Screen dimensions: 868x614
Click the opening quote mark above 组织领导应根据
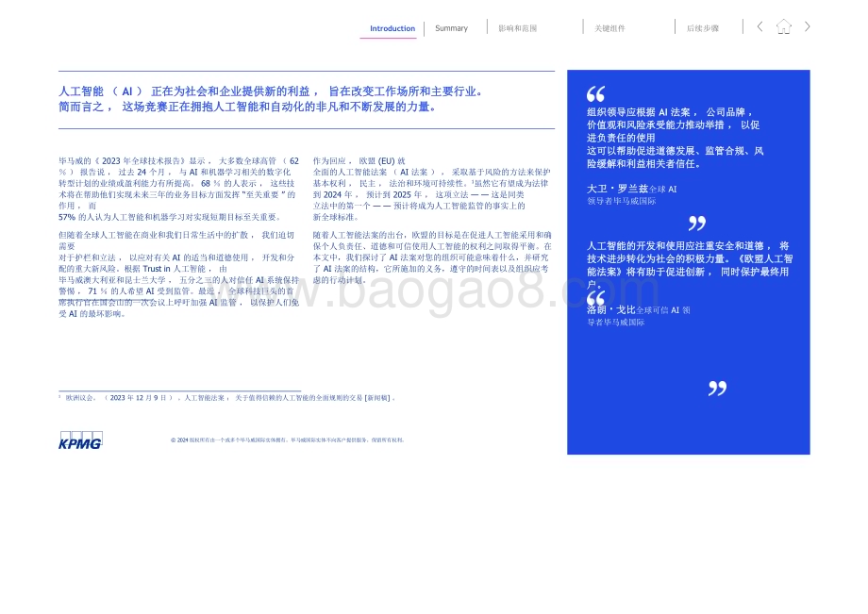point(595,93)
